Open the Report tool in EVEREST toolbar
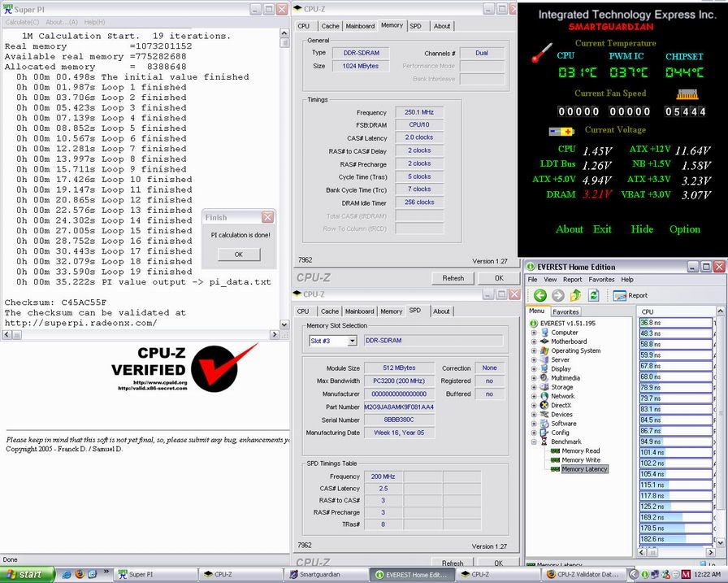Image resolution: width=728 pixels, height=583 pixels. [x=630, y=295]
